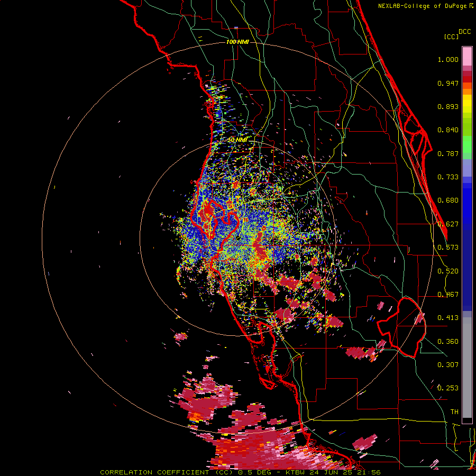
Task: Click the 0.893 scale value
Action: pos(448,106)
